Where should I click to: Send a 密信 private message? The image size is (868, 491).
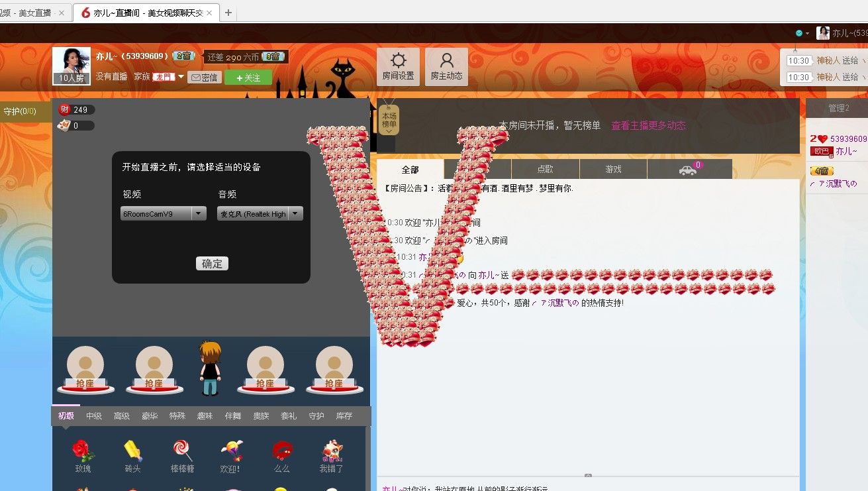[205, 78]
